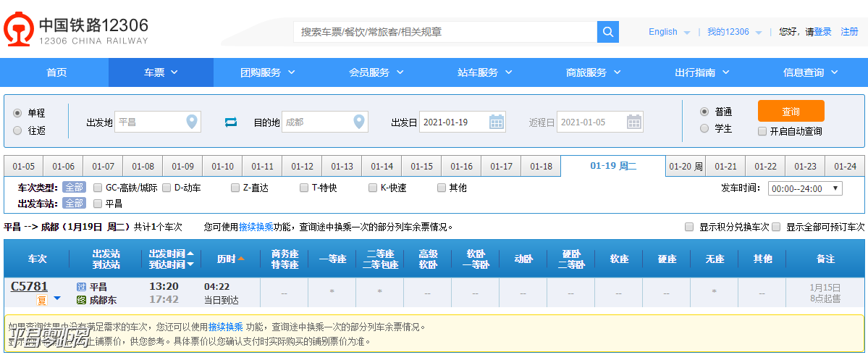Click 接续换乘 link in yellow notice
This screenshot has width=868, height=355.
click(226, 327)
